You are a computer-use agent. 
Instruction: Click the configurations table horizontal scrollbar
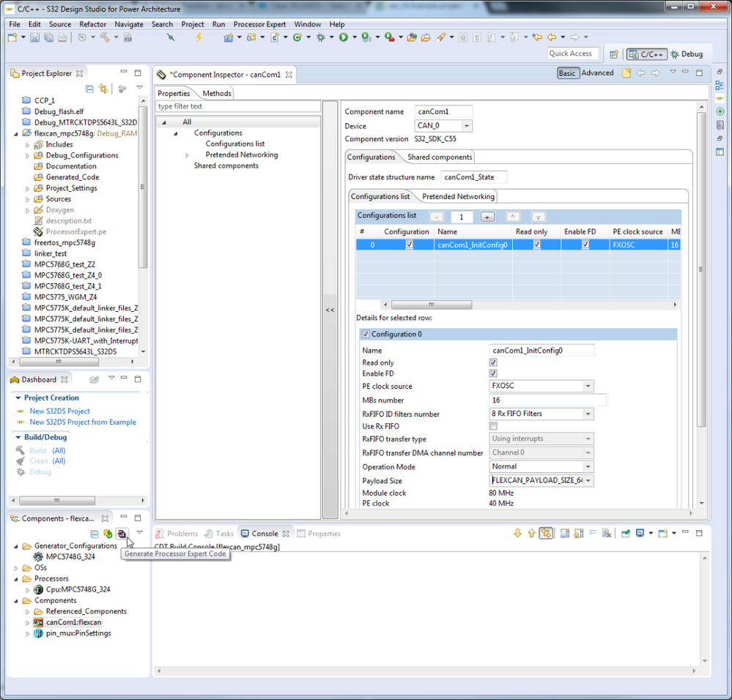(x=431, y=305)
